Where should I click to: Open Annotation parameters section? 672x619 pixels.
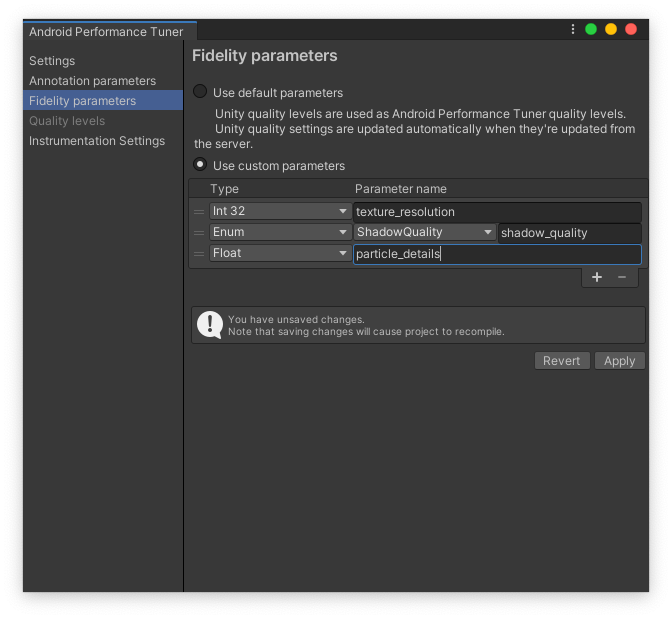pos(92,81)
